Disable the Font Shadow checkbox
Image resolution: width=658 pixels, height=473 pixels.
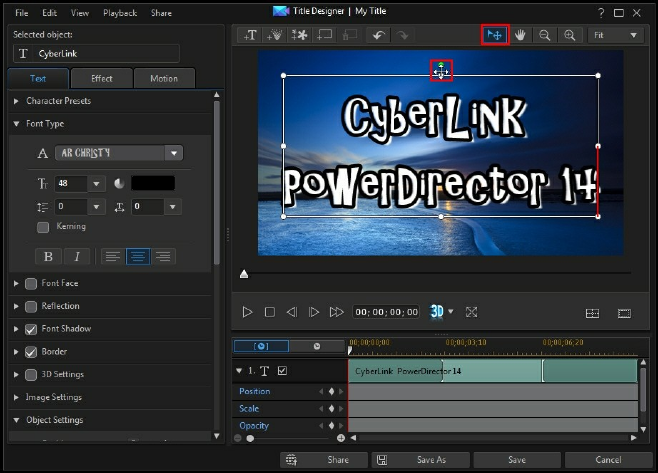click(x=31, y=329)
